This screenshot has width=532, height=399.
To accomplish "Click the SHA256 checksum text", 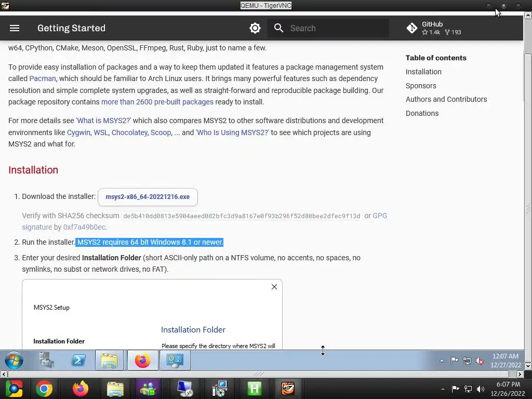I will (x=242, y=216).
